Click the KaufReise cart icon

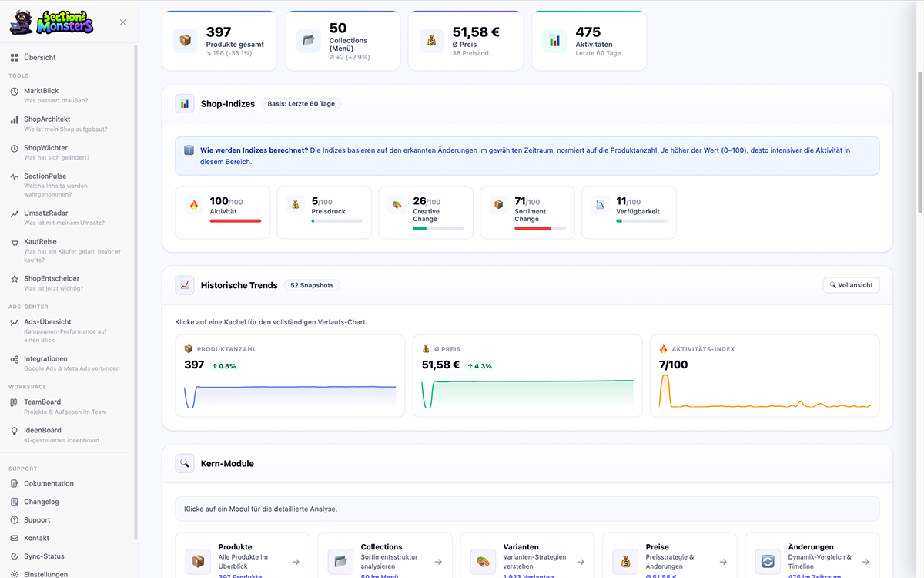(x=15, y=242)
